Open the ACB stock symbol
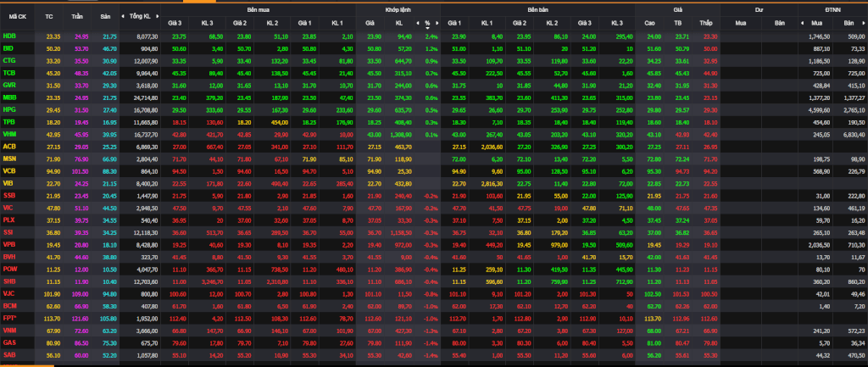868x367 pixels. click(x=8, y=146)
